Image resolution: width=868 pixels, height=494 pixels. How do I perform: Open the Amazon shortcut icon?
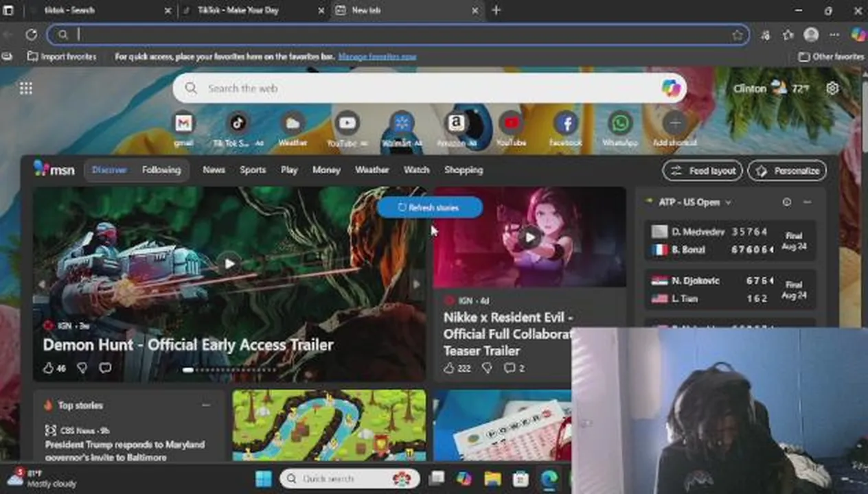(x=456, y=123)
